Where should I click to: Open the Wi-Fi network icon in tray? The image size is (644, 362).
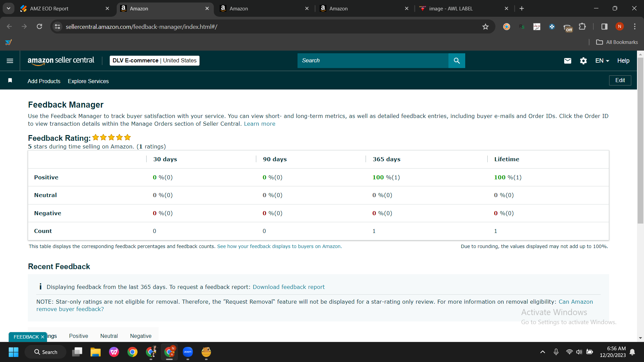(x=569, y=352)
